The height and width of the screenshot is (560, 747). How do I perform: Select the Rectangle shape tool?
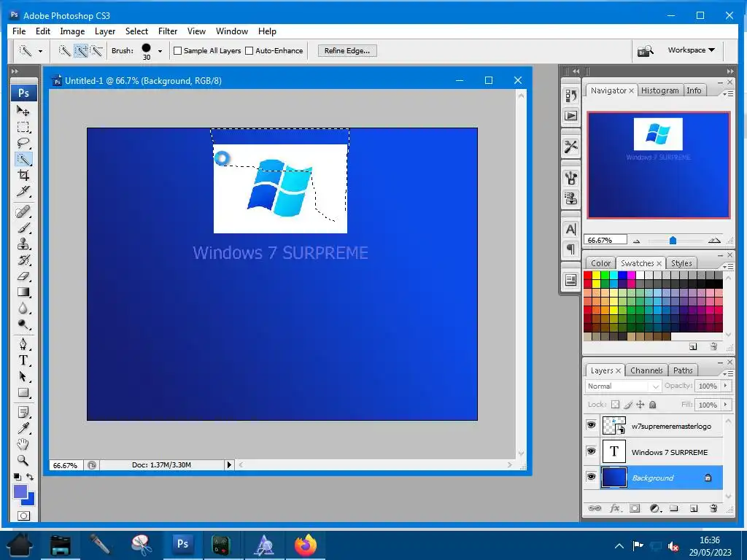pos(23,393)
